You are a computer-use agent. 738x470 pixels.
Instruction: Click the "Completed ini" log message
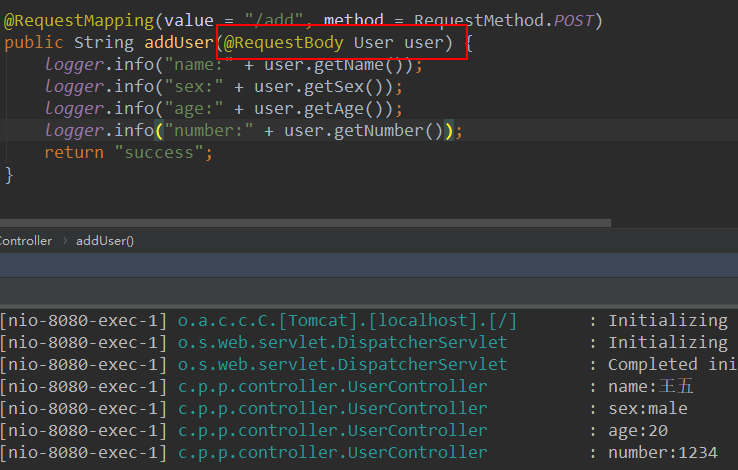point(673,365)
